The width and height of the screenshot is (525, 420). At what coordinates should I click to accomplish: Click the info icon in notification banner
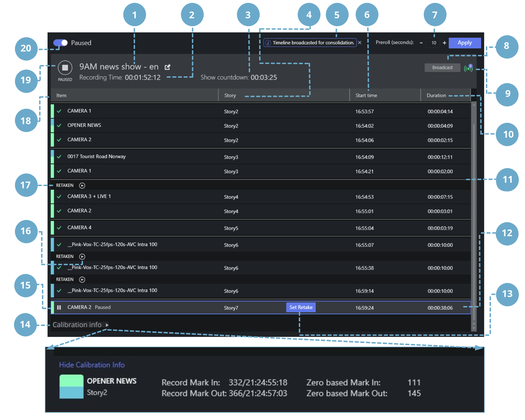[x=268, y=43]
